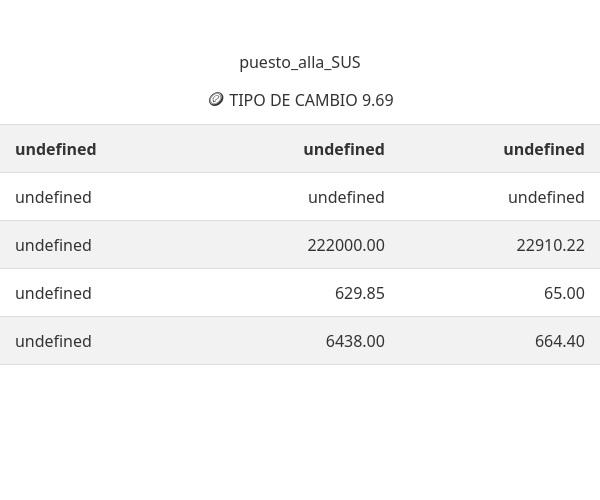600x500 pixels.
Task: Select 'undefined' label in the 6438.00 row
Action: [53, 341]
